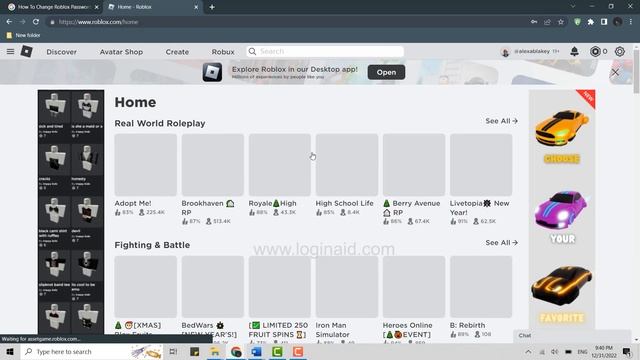This screenshot has width=640, height=360.
Task: Click the browser address bar
Action: [x=286, y=22]
